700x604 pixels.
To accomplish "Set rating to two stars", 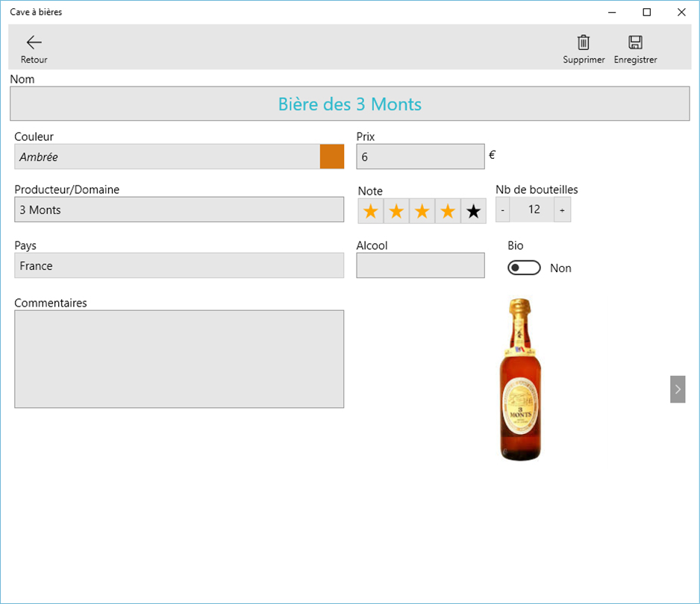I will click(396, 211).
